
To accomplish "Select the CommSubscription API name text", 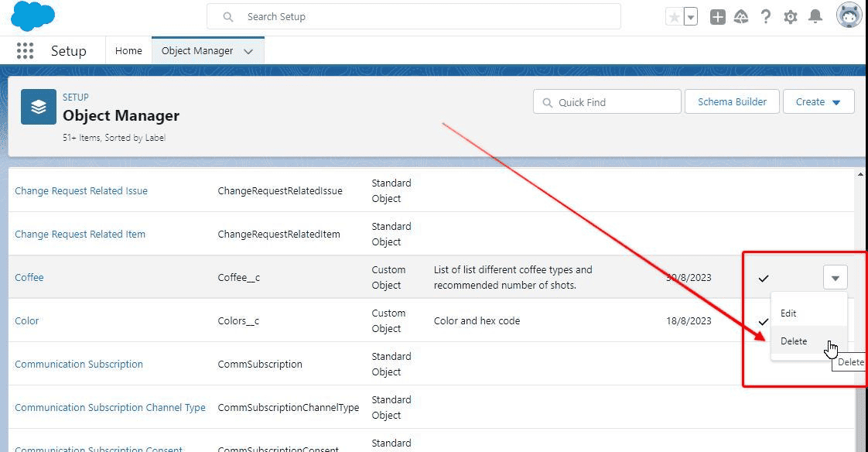I will pyautogui.click(x=260, y=364).
